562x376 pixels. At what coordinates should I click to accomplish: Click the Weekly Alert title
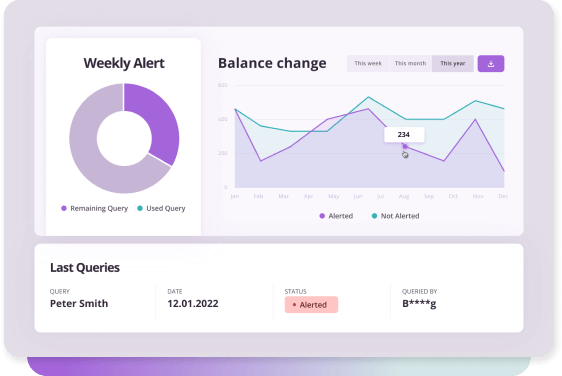(124, 63)
